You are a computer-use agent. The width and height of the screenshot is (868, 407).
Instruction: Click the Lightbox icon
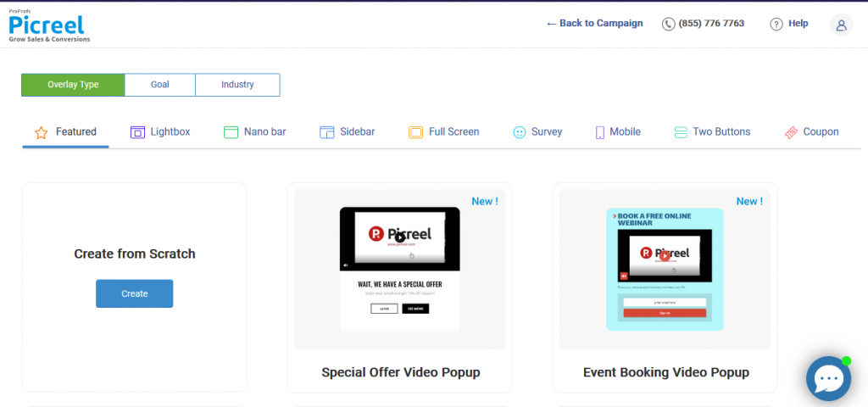pyautogui.click(x=137, y=132)
